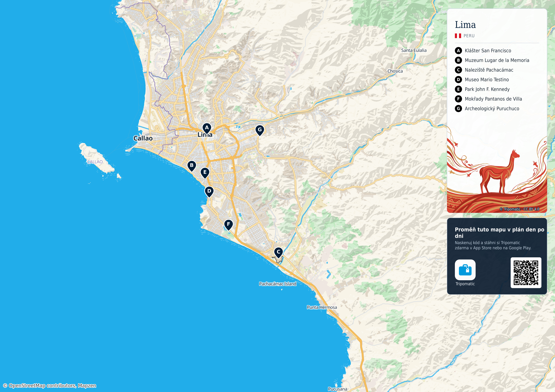Choose Mokřady Pantanos de Villa entry

(x=488, y=99)
